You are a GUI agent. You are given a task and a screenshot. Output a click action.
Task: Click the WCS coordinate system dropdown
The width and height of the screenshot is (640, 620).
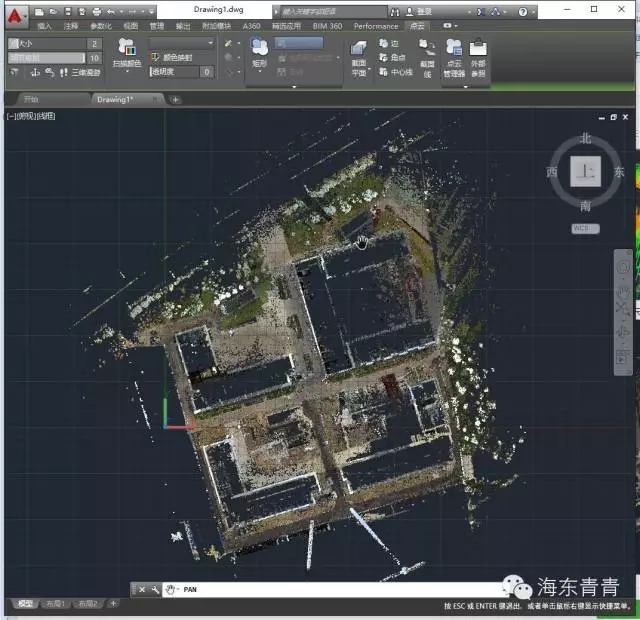[x=584, y=228]
